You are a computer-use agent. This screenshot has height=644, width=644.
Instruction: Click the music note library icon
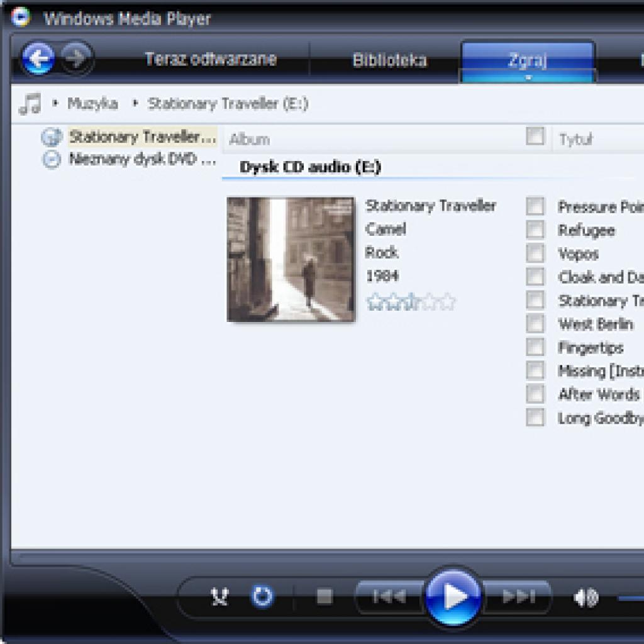[30, 104]
